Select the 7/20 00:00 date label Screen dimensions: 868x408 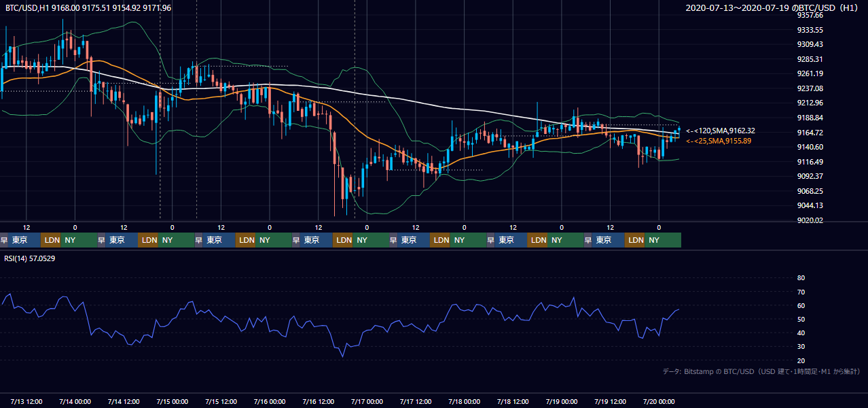coord(659,401)
